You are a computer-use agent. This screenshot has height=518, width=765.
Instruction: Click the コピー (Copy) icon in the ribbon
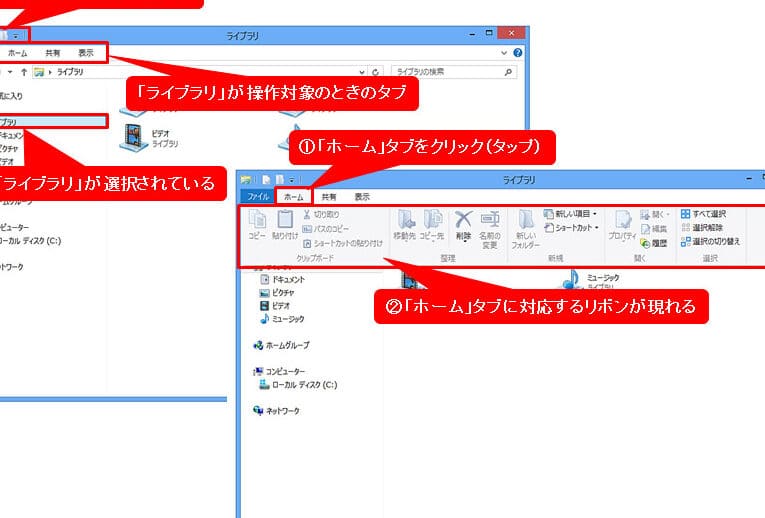tap(256, 223)
